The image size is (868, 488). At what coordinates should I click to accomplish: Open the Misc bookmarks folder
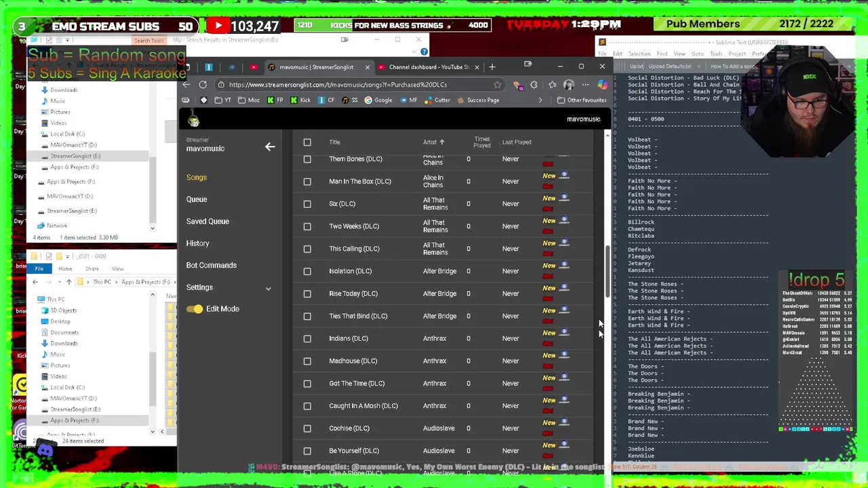(x=249, y=100)
